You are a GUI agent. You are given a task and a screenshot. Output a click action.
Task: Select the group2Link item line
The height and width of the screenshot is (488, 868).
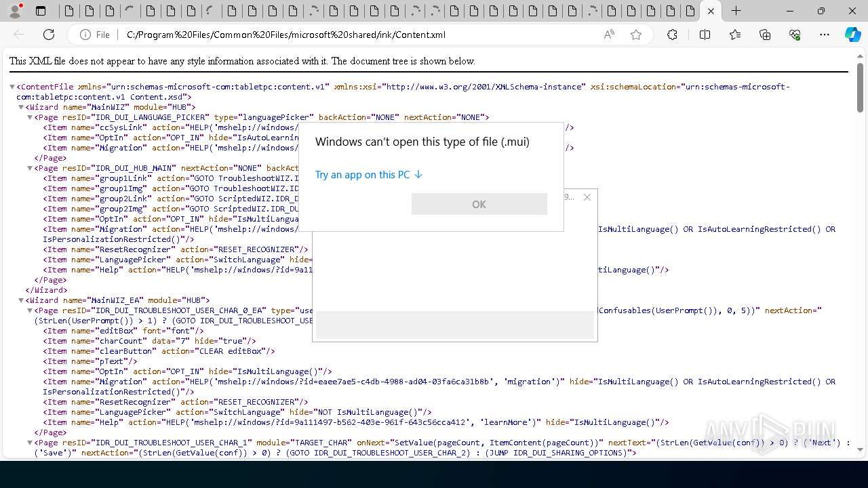(171, 199)
